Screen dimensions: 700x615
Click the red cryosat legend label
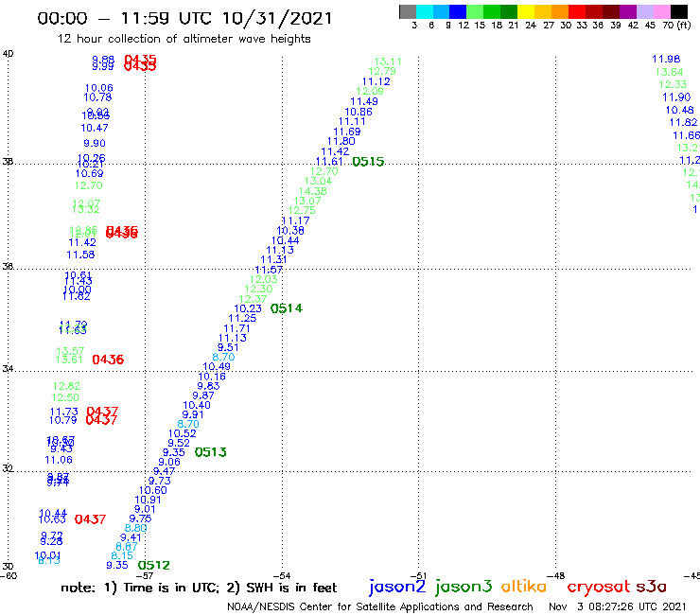pyautogui.click(x=598, y=588)
